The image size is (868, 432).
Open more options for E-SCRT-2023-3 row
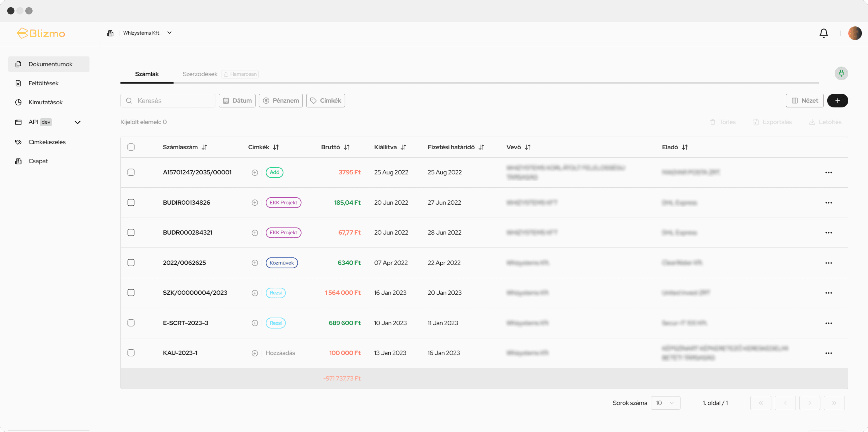[829, 323]
